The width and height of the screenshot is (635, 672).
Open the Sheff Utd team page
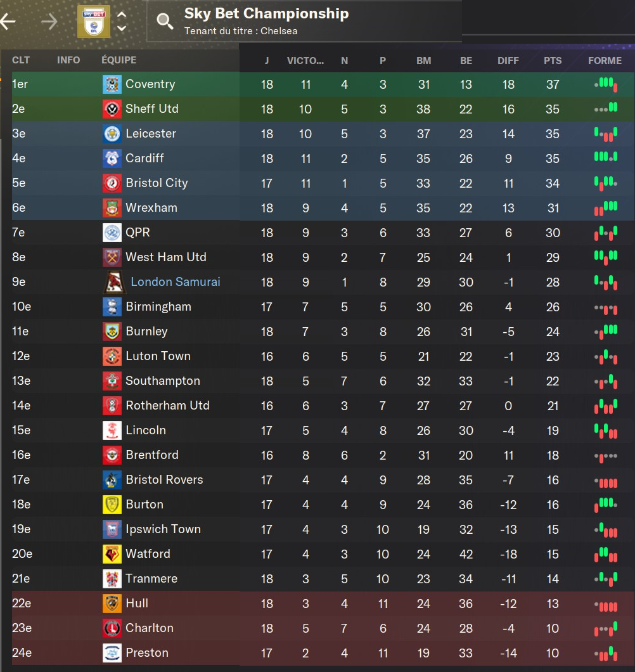pyautogui.click(x=151, y=109)
